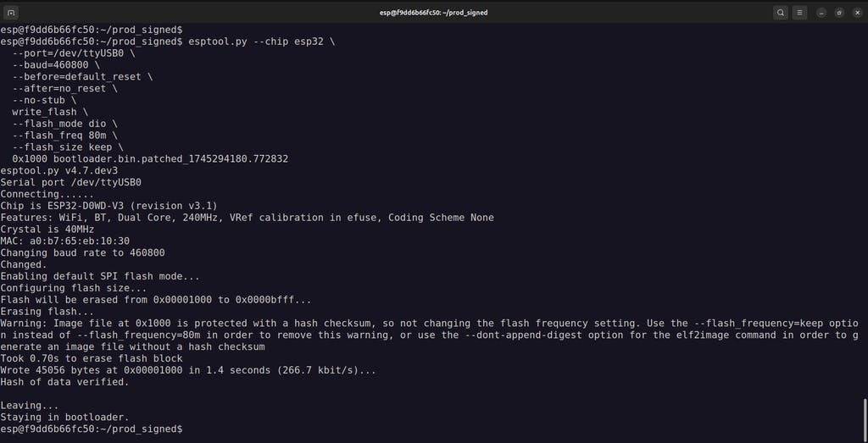
Task: Click the 'Staying in bootloader.' line
Action: click(64, 417)
